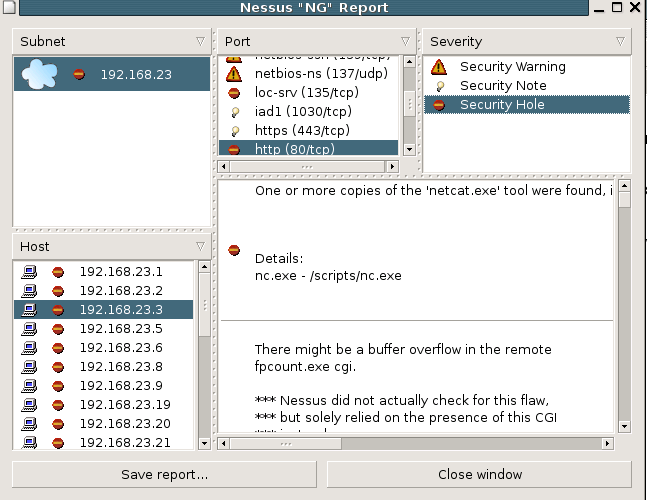Open the Port dropdown arrow
This screenshot has height=500, width=647.
pyautogui.click(x=406, y=41)
